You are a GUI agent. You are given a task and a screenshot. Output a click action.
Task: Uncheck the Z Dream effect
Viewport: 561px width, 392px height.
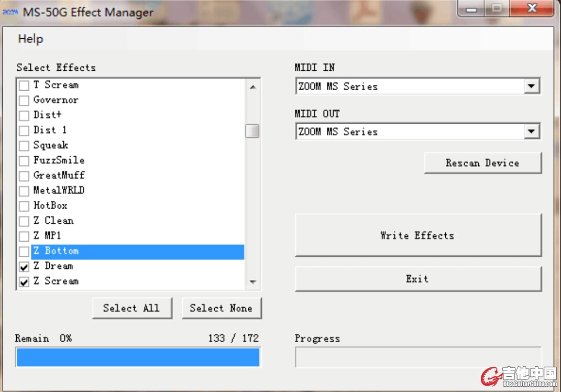(x=24, y=267)
